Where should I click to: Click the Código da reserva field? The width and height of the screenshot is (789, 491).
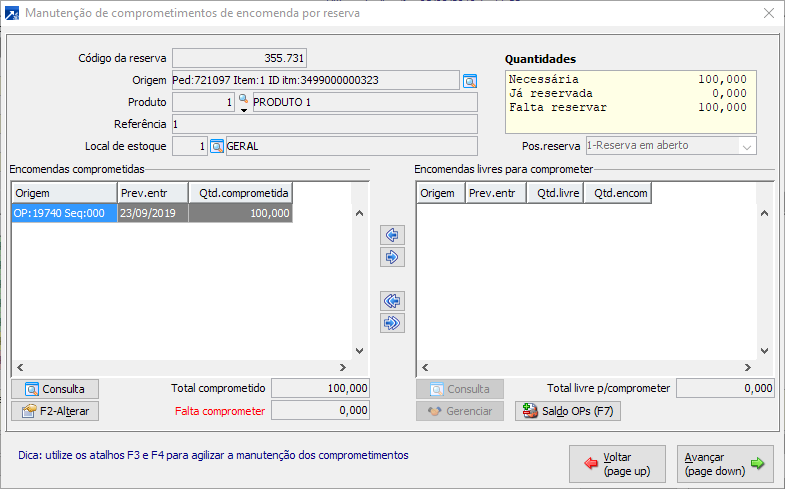tap(240, 58)
